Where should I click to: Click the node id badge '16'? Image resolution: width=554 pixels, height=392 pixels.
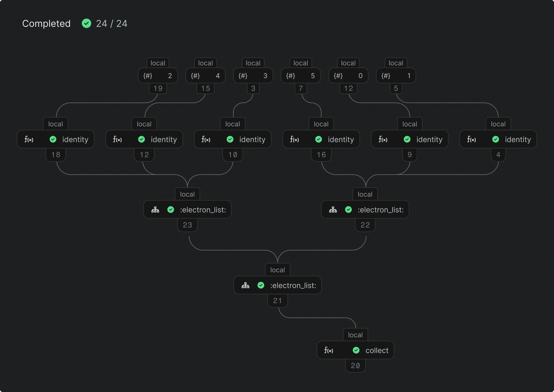click(x=321, y=155)
